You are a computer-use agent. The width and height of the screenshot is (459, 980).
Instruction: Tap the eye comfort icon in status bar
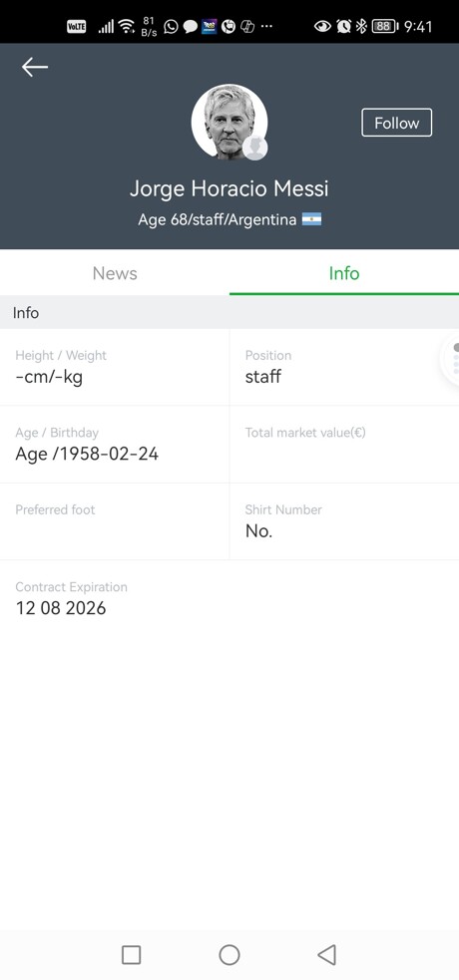point(322,26)
